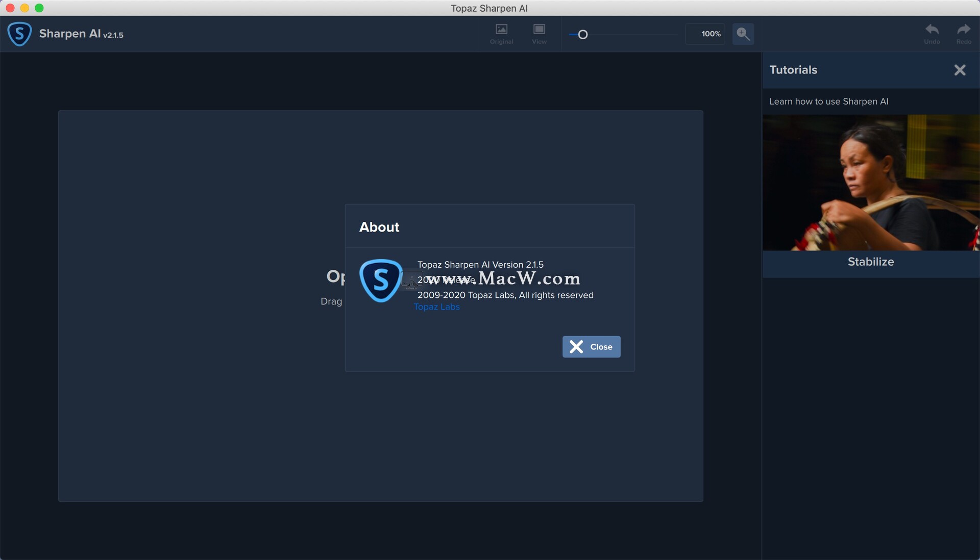This screenshot has height=560, width=980.
Task: Open the Stabilize tutorial thumbnail
Action: click(871, 183)
